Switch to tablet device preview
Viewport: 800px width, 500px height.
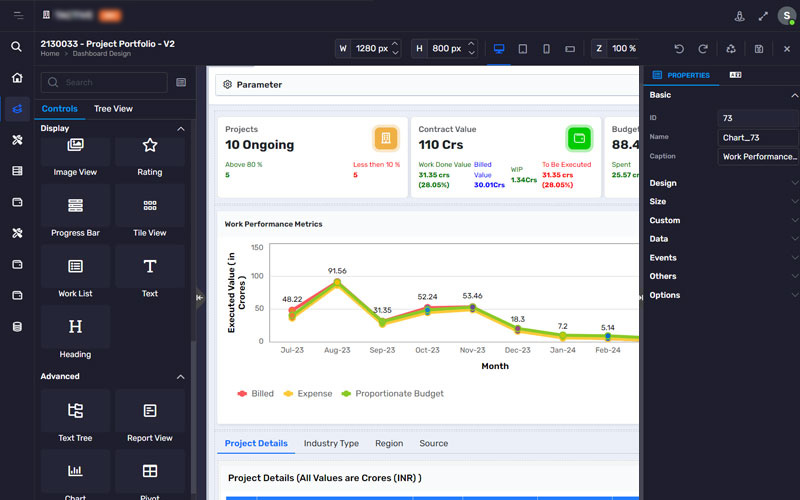pos(522,48)
